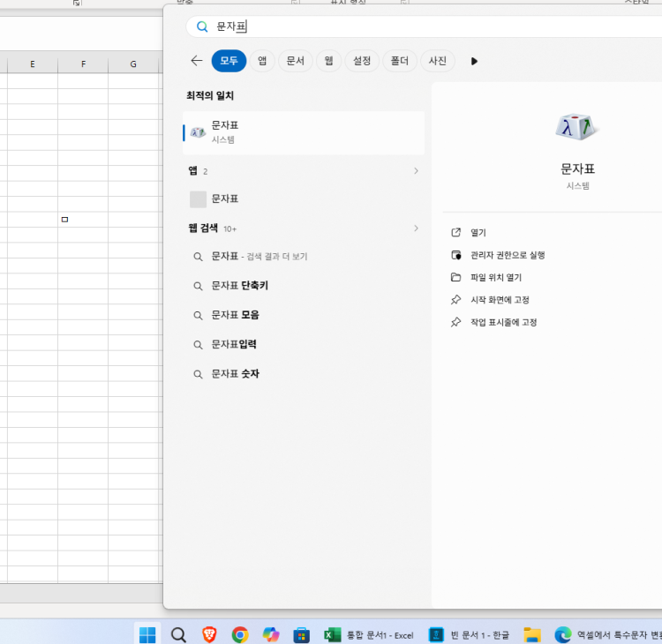Screen dimensions: 662x644
Task: Click the taskbar search magnifier icon
Action: coord(178,635)
